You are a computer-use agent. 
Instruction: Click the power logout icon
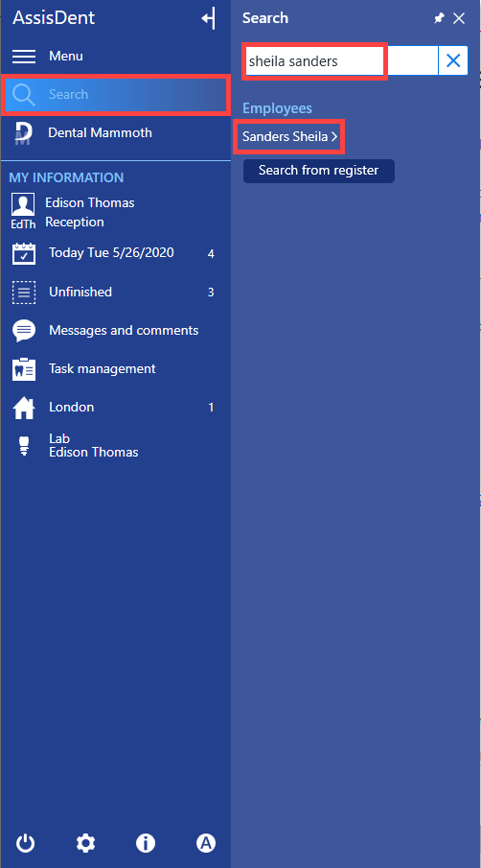26,843
